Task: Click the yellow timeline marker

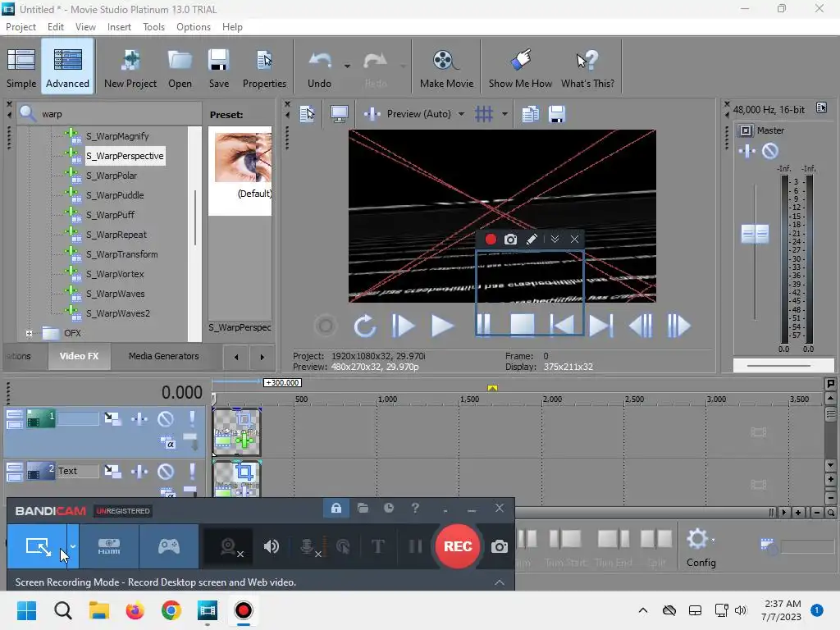Action: pos(492,388)
